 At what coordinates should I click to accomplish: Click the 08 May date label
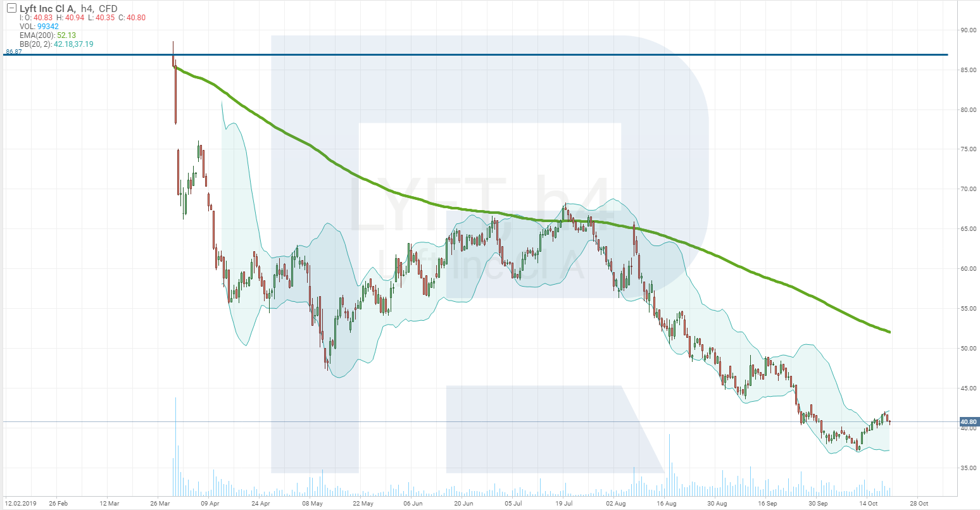coord(312,504)
